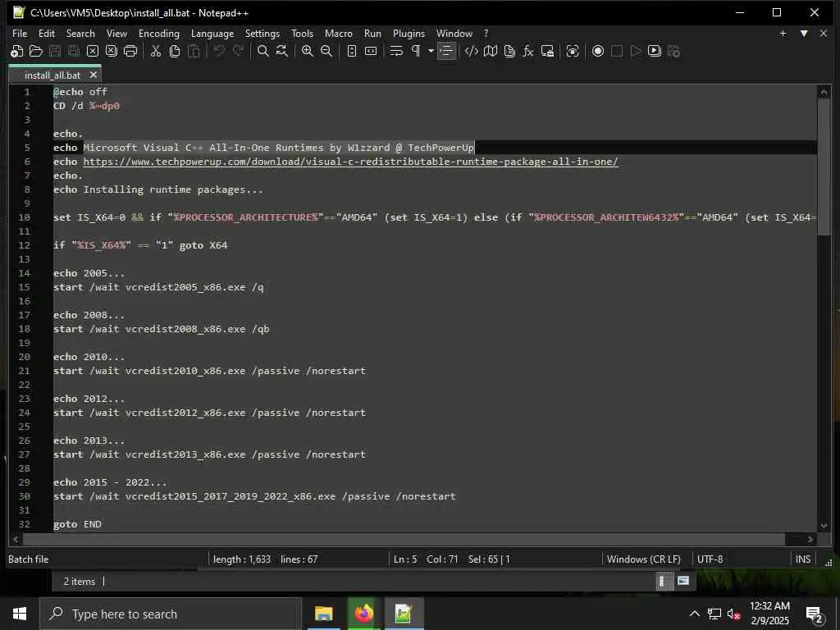Toggle the indent guide toolbar button

(x=446, y=52)
